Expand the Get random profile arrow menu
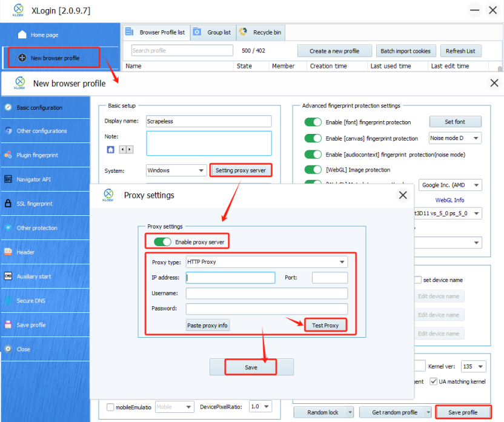 click(x=428, y=412)
